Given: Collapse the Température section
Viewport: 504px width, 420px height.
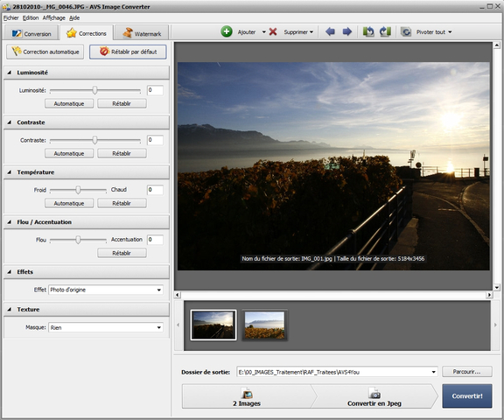Looking at the screenshot, I should pos(10,172).
